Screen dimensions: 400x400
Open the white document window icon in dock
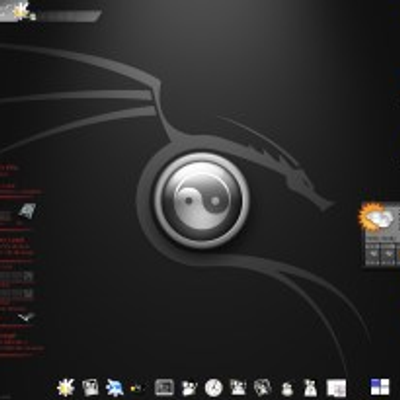pyautogui.click(x=336, y=388)
